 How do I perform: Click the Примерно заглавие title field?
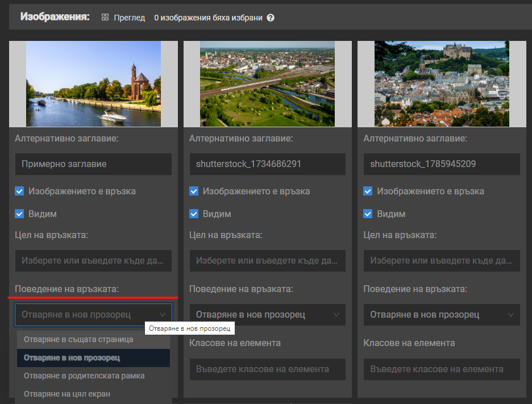click(93, 164)
